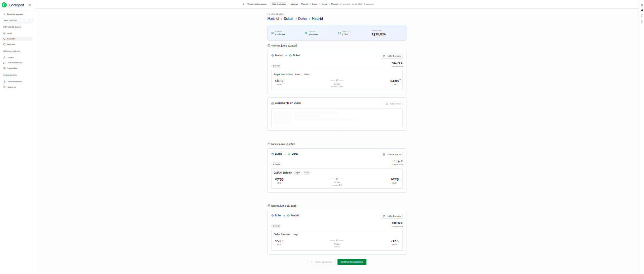
Task: Click the plane icon on Qatar Airways flight
Action: [337, 240]
